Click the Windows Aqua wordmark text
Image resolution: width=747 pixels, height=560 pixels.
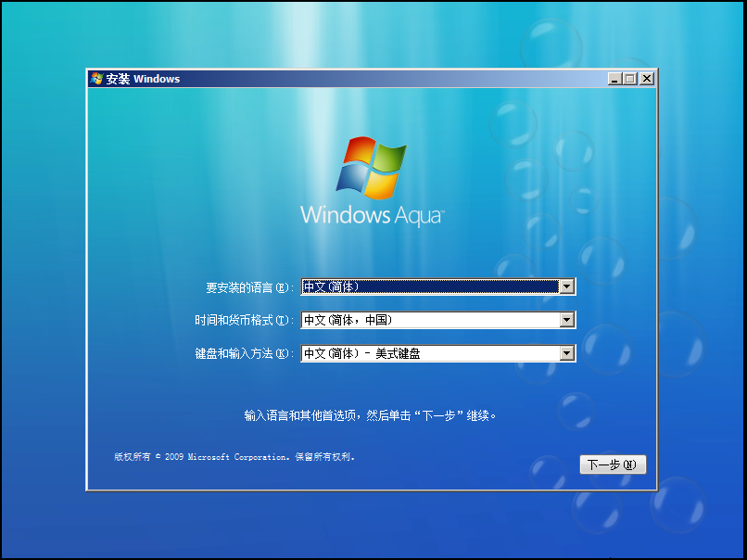[372, 215]
